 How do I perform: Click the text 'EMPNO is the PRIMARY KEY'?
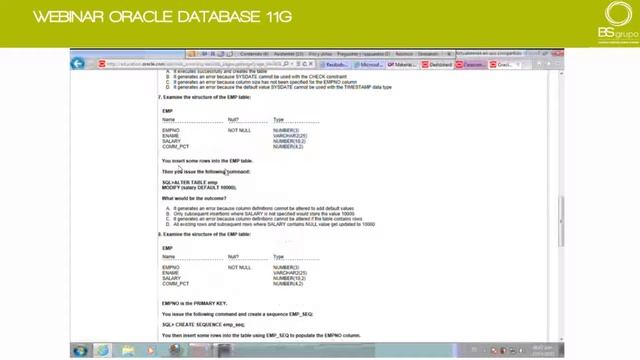click(194, 304)
